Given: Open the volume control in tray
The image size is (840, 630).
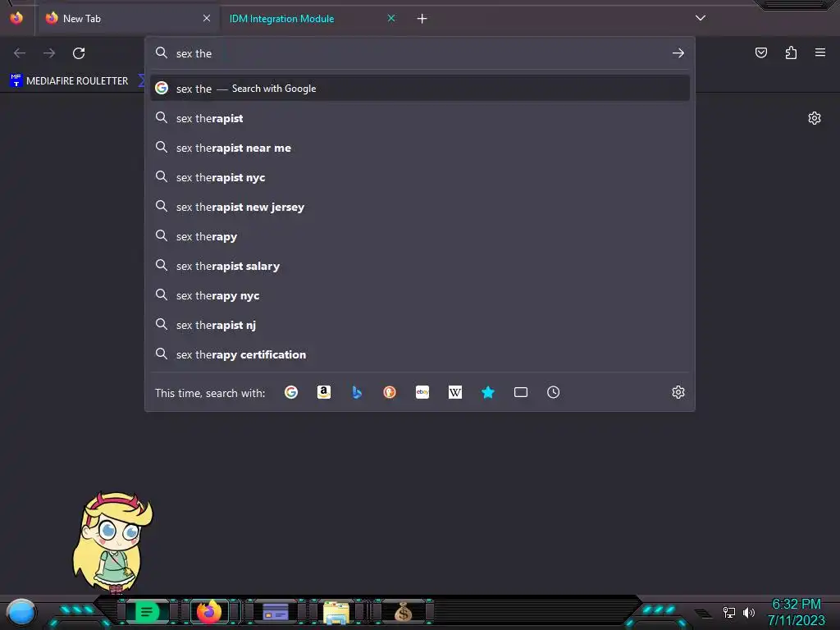Looking at the screenshot, I should pos(749,612).
